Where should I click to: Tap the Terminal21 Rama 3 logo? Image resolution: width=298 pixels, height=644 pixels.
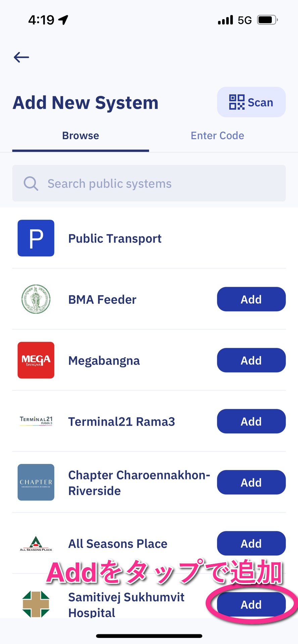point(36,421)
